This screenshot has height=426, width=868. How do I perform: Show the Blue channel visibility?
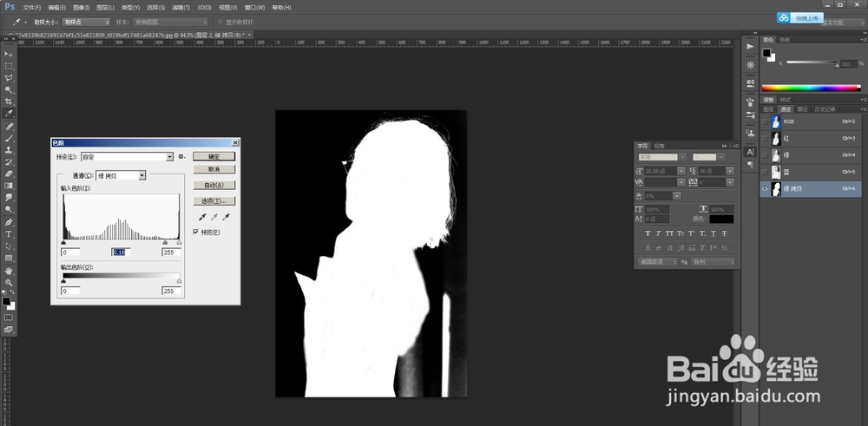point(766,172)
